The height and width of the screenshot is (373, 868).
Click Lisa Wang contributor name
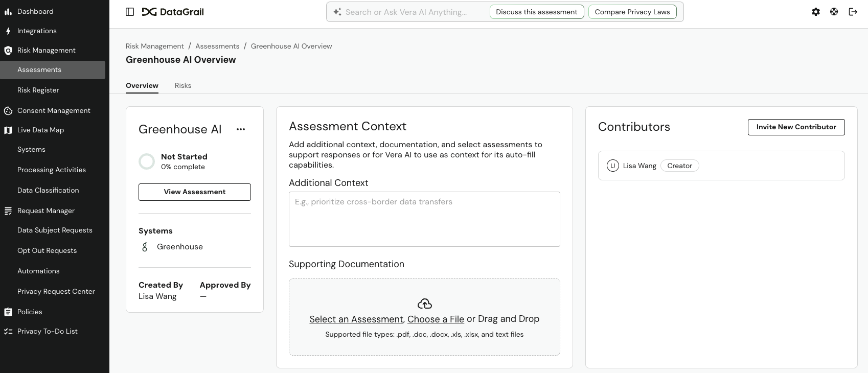(639, 166)
